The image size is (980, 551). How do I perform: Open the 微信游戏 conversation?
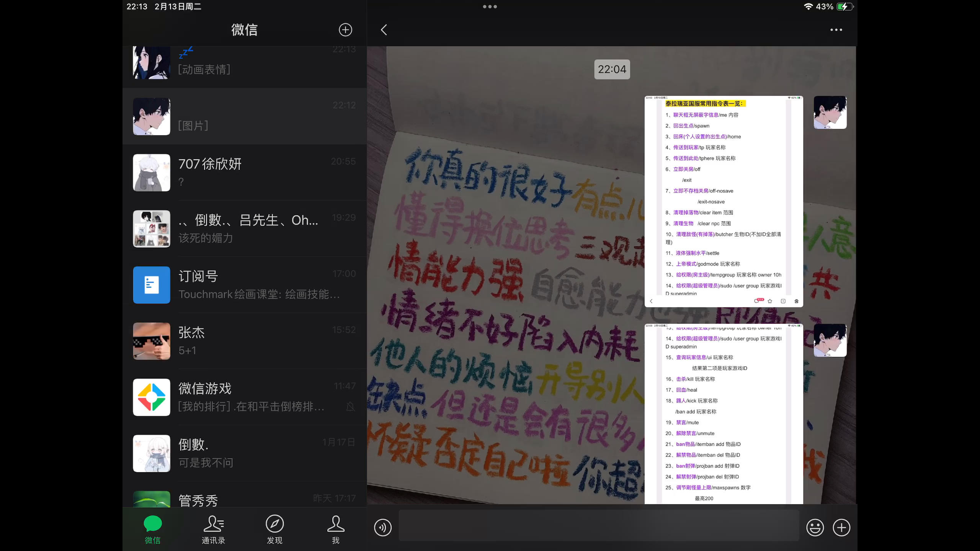[245, 397]
